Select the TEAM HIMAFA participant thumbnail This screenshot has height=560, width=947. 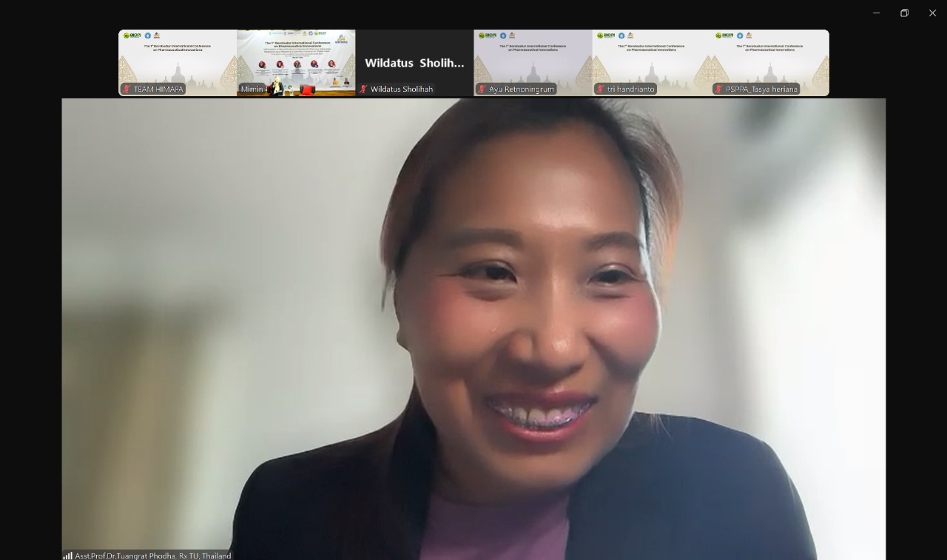[178, 63]
